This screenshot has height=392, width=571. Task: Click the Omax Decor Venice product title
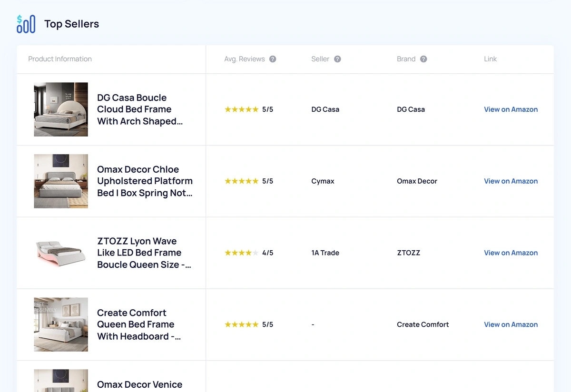pos(139,384)
